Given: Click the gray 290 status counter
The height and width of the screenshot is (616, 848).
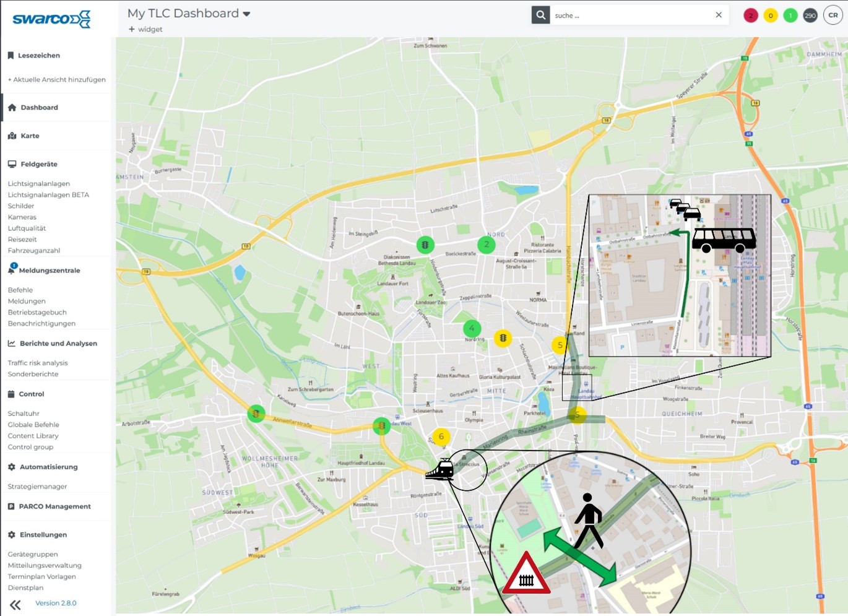Looking at the screenshot, I should tap(810, 16).
